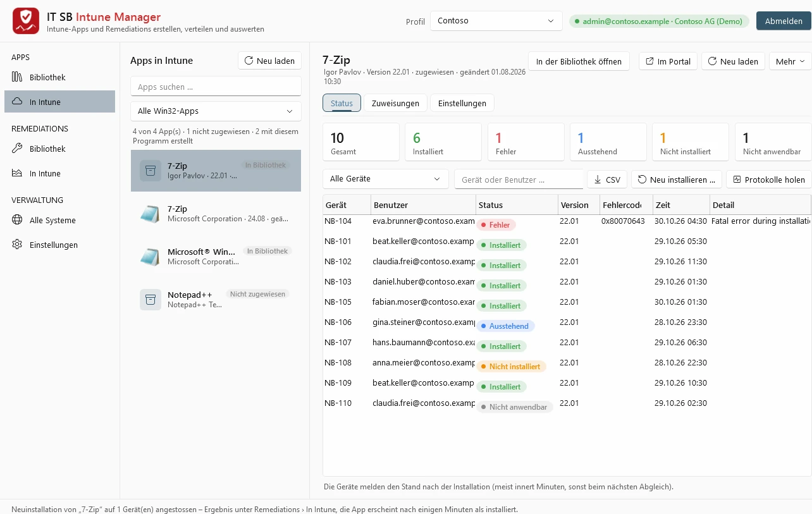Click In der Bibliothek öffnen
This screenshot has height=514, width=812.
[579, 61]
